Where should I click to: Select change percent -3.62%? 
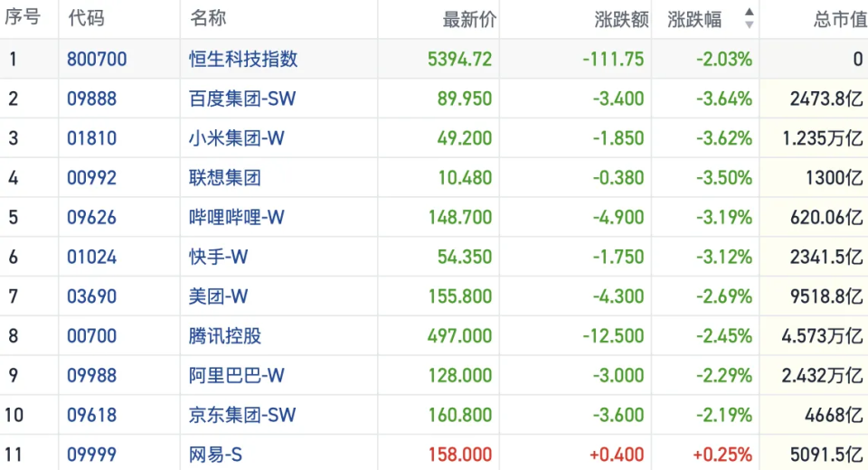[724, 138]
